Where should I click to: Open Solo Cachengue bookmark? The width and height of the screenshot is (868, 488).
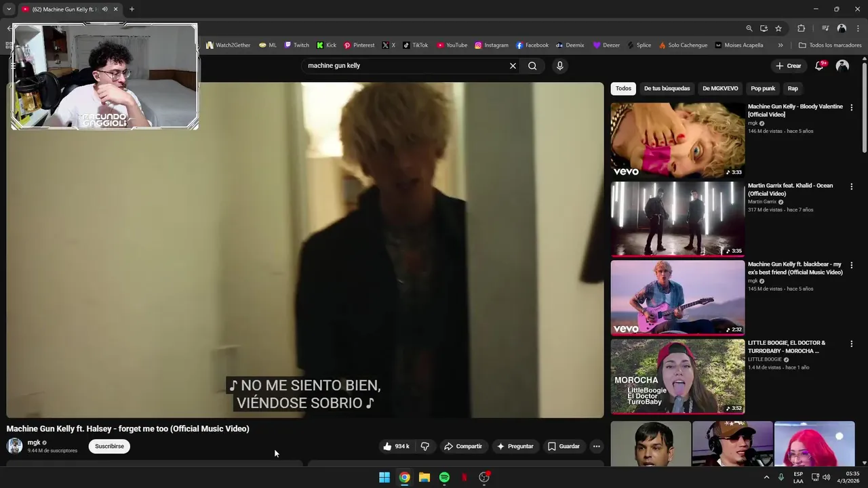point(683,45)
